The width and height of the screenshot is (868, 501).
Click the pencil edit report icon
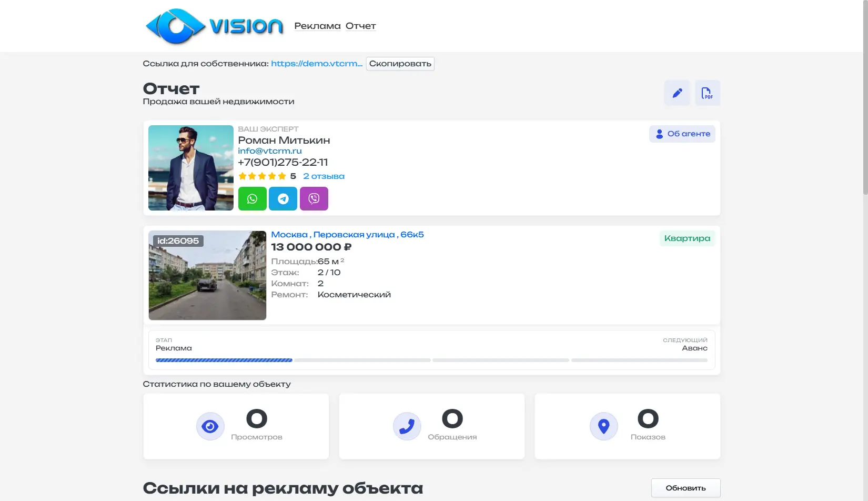coord(677,93)
